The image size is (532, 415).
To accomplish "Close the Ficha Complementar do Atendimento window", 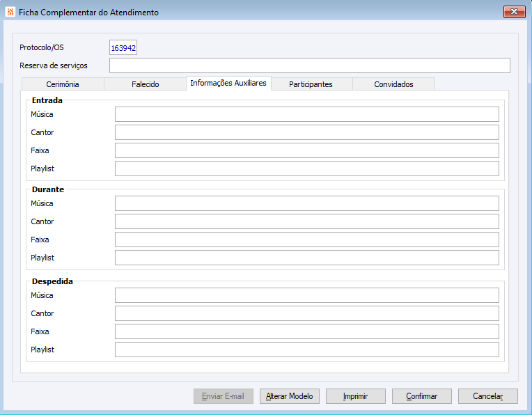I will 515,12.
